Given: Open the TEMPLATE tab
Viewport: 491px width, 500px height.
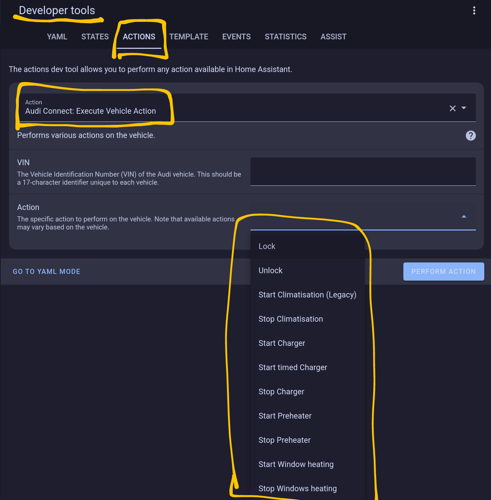Looking at the screenshot, I should pyautogui.click(x=189, y=37).
